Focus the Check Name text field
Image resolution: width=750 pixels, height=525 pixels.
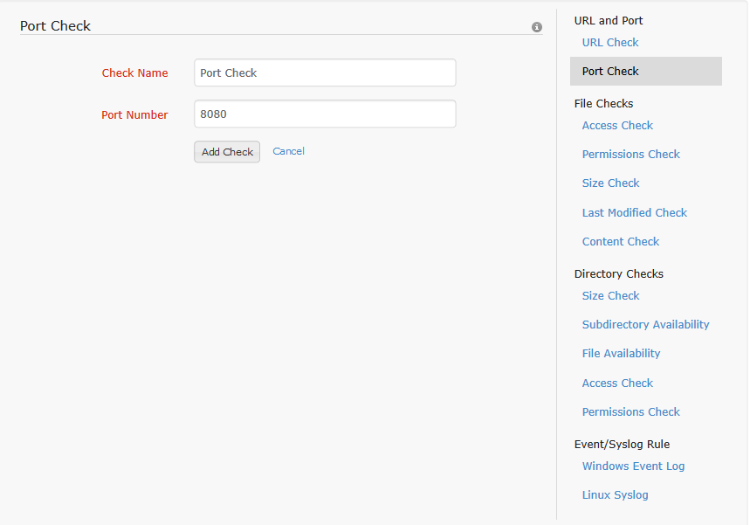pos(324,73)
